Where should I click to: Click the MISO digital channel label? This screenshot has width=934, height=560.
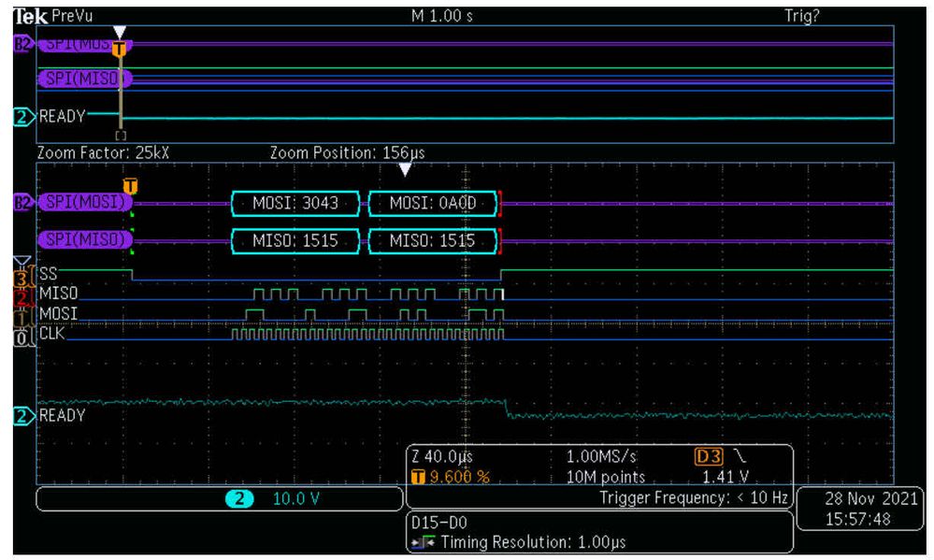[58, 294]
